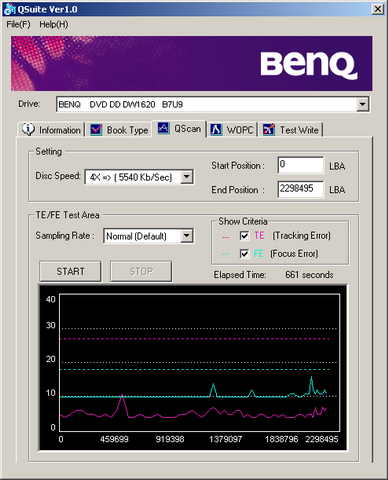This screenshot has height=480, width=388.
Task: Open the File menu
Action: tap(18, 24)
